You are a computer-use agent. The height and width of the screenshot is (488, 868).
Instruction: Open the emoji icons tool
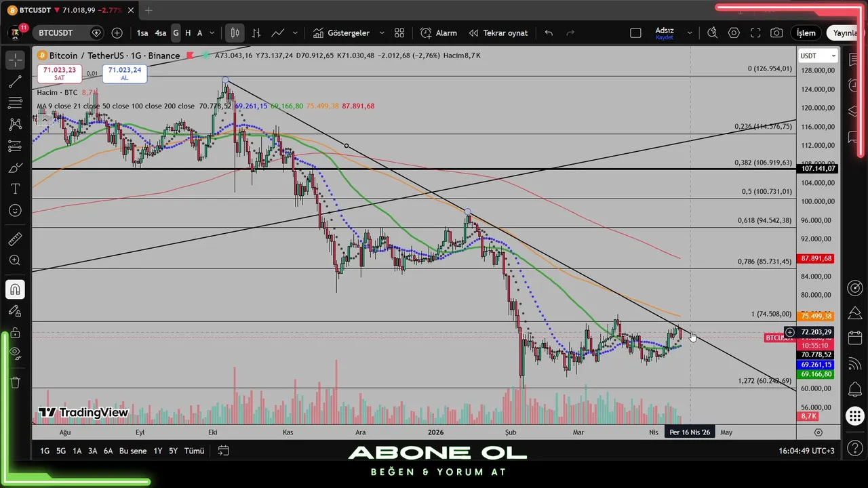pyautogui.click(x=15, y=210)
